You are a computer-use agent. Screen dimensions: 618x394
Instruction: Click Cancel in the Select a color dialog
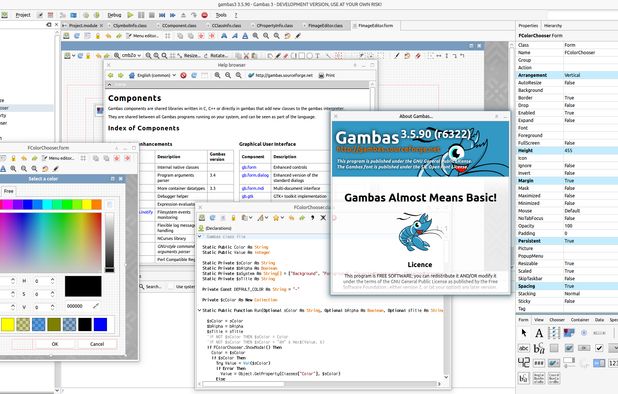coord(97,344)
